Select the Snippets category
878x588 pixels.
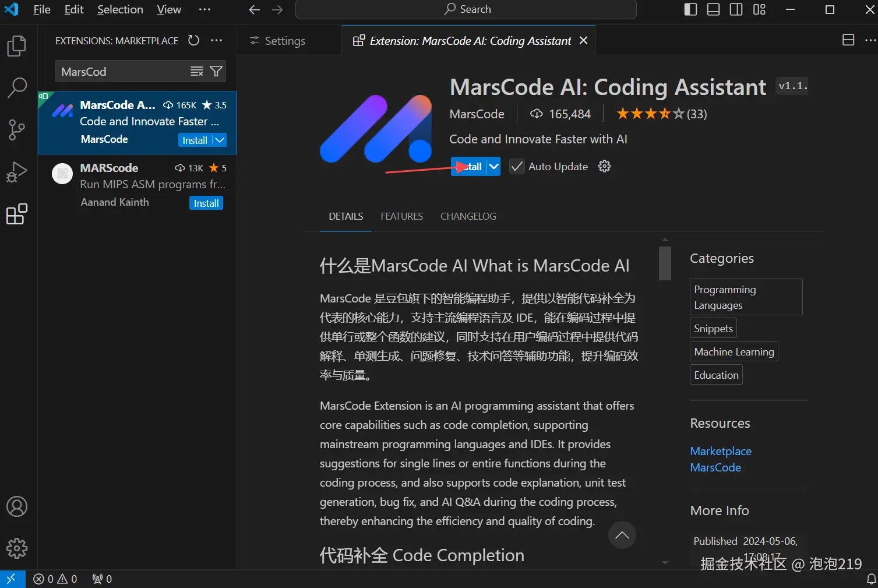click(x=713, y=328)
